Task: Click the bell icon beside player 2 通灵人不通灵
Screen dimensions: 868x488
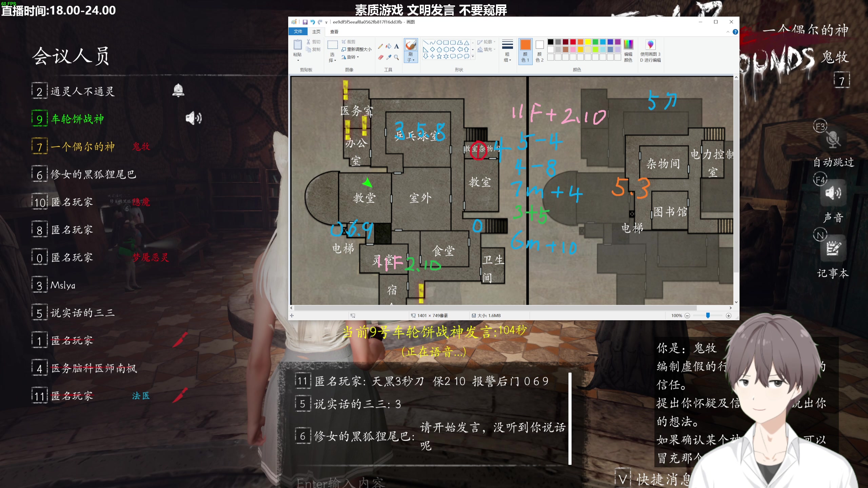Action: (x=178, y=90)
